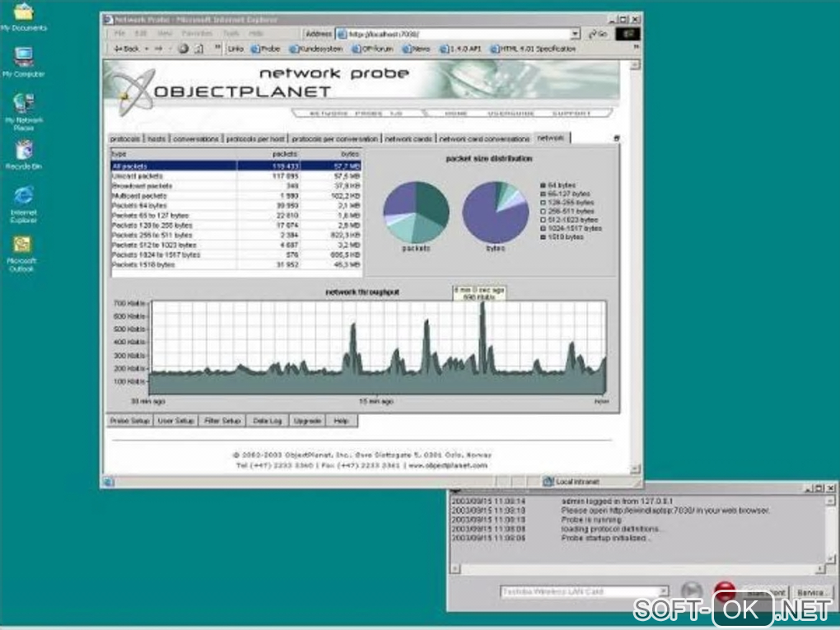Select the Packets 1518 bytes row

(x=236, y=264)
